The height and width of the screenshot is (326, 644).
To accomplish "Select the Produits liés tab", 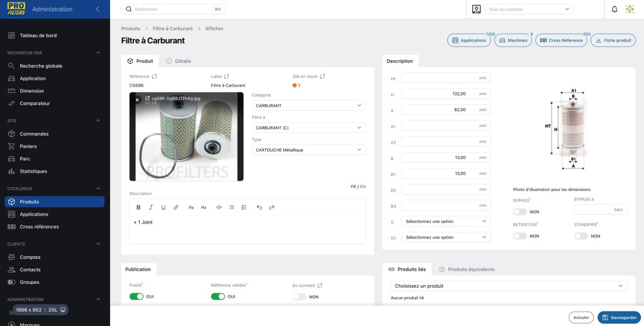I will [407, 269].
